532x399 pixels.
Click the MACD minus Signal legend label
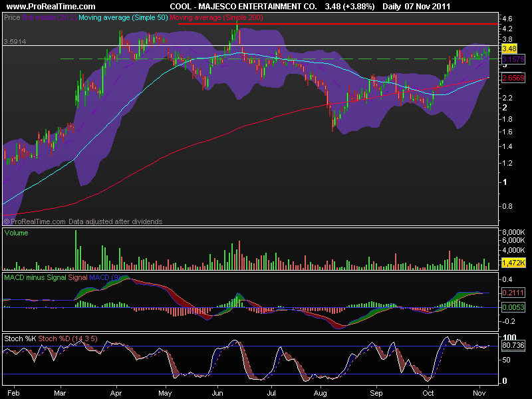tap(35, 277)
